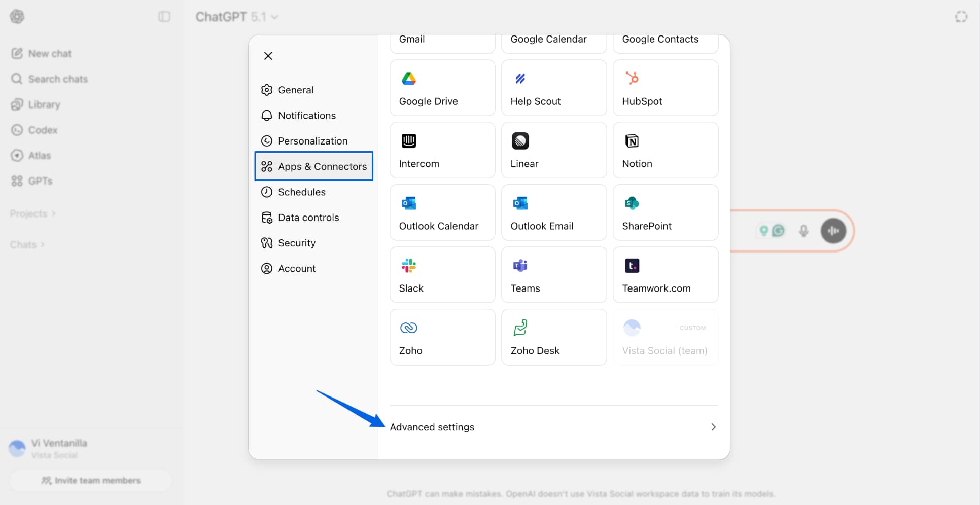Expand the Projects section
This screenshot has width=980, height=505.
(x=32, y=213)
